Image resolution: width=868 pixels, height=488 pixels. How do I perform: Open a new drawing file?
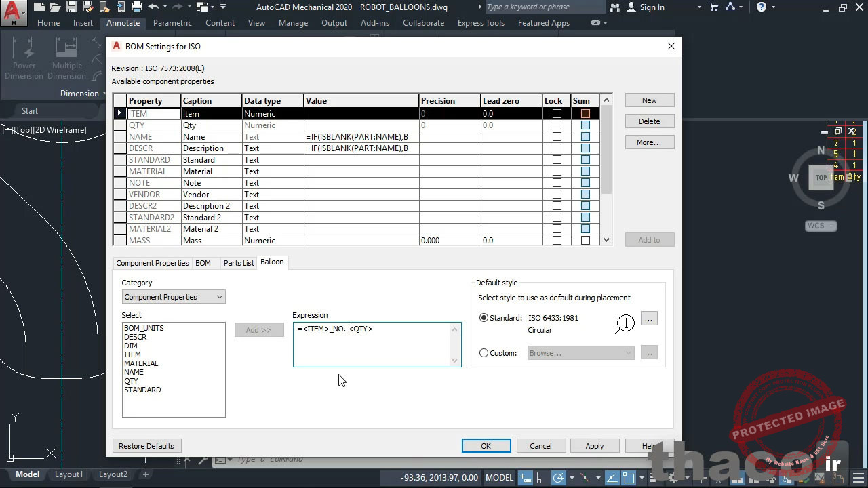pyautogui.click(x=39, y=7)
